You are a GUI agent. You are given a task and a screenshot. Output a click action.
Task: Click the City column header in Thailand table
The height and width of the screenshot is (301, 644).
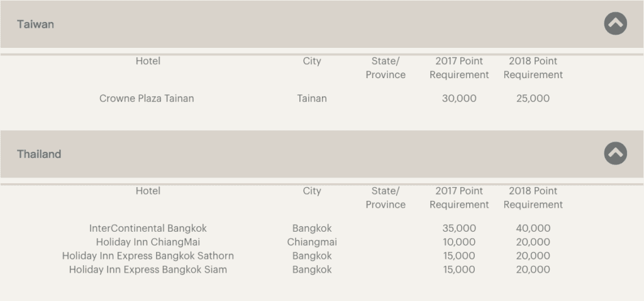click(x=312, y=191)
